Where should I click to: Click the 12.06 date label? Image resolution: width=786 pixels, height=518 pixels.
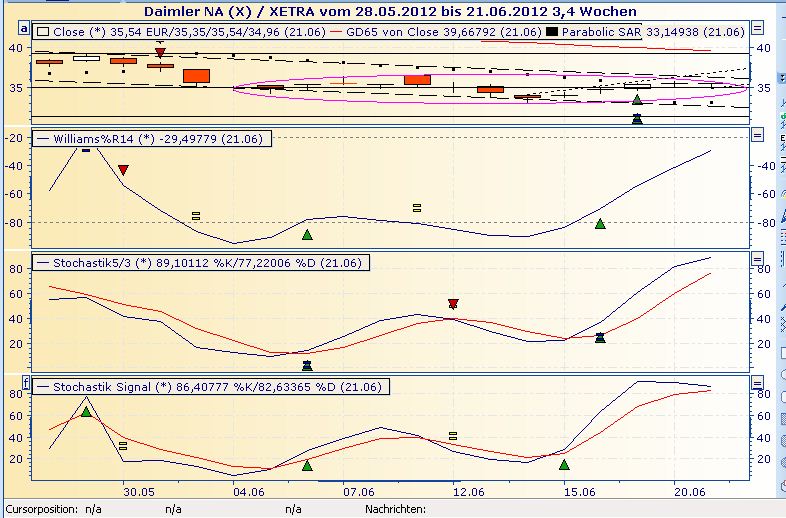coord(469,491)
